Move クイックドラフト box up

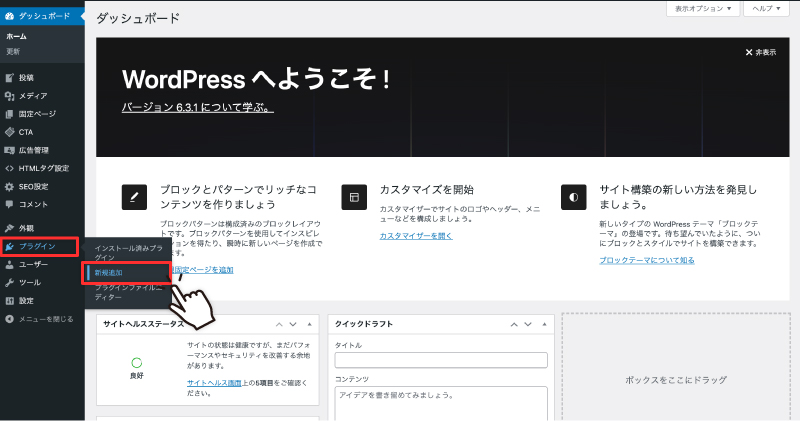514,324
